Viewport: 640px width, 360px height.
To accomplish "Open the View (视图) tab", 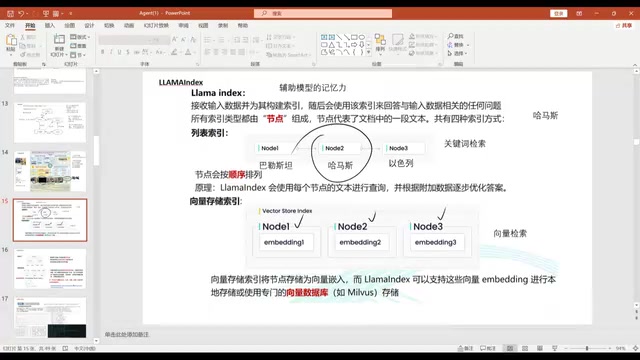I will [203, 25].
